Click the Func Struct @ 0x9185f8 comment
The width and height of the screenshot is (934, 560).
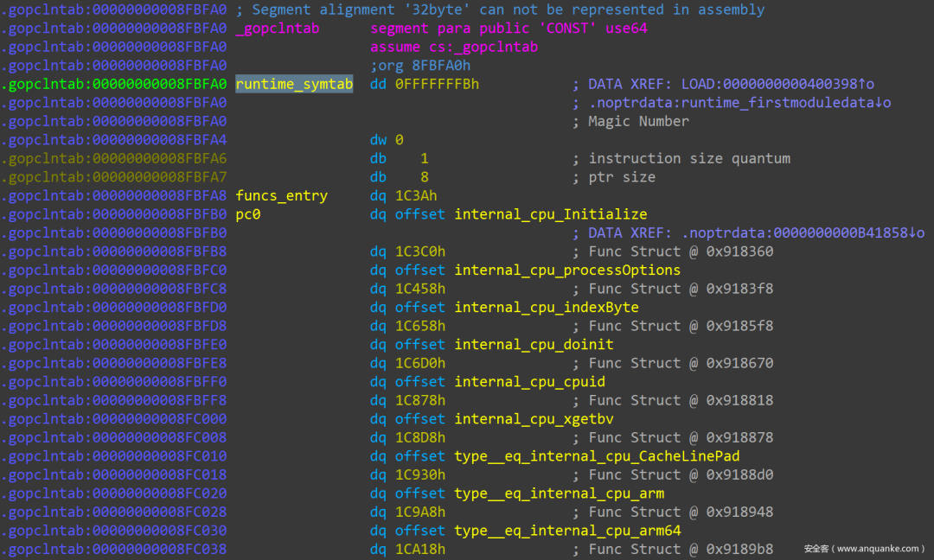click(681, 326)
